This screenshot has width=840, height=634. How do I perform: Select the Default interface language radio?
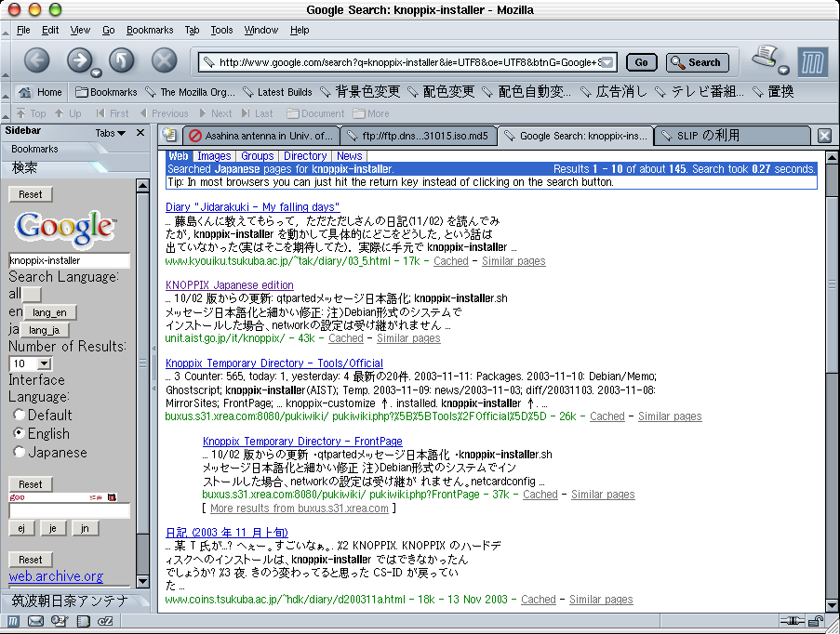(20, 415)
